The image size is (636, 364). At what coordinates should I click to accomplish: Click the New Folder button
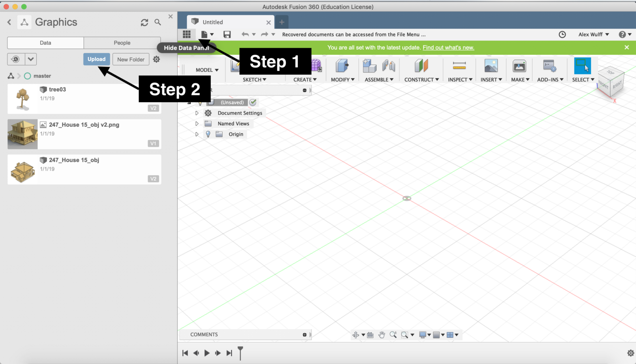[x=131, y=59]
